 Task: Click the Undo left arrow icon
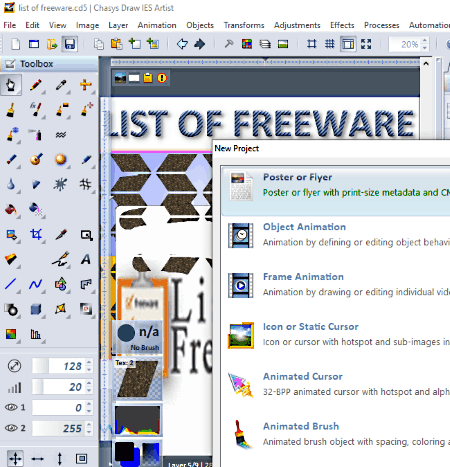(182, 44)
